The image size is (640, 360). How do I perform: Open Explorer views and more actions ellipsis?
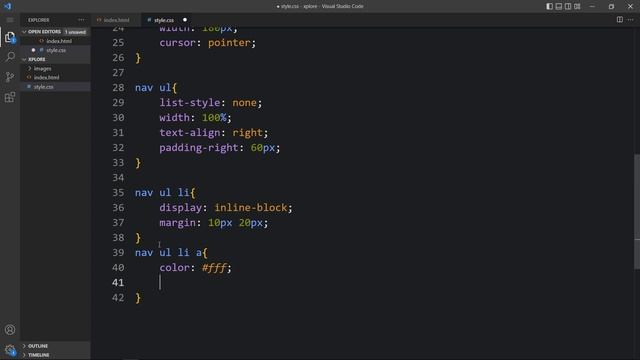(81, 20)
